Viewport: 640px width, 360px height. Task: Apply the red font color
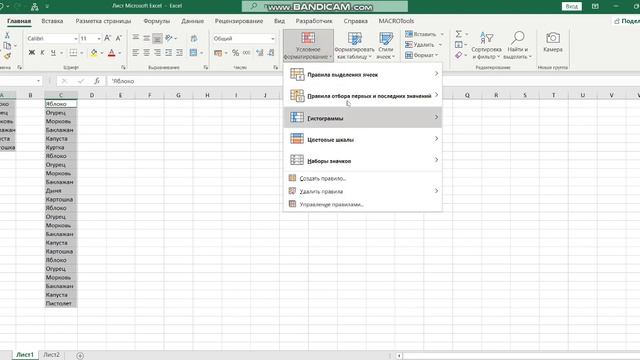click(x=112, y=53)
